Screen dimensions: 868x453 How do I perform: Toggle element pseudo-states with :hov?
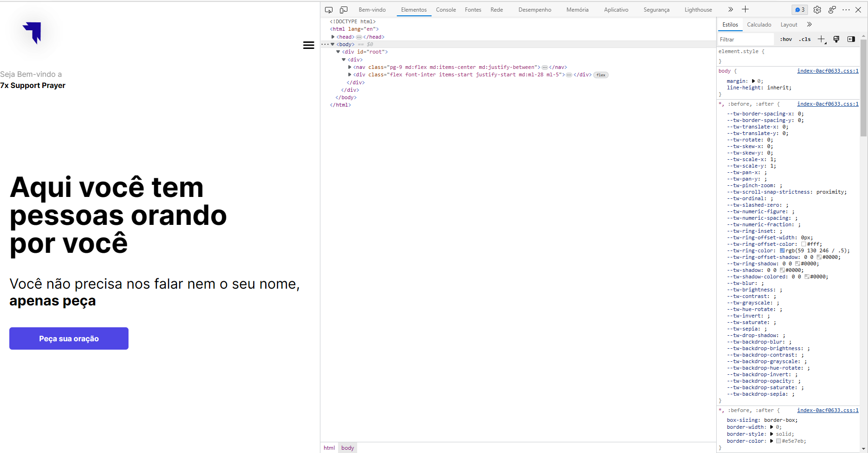coord(786,39)
